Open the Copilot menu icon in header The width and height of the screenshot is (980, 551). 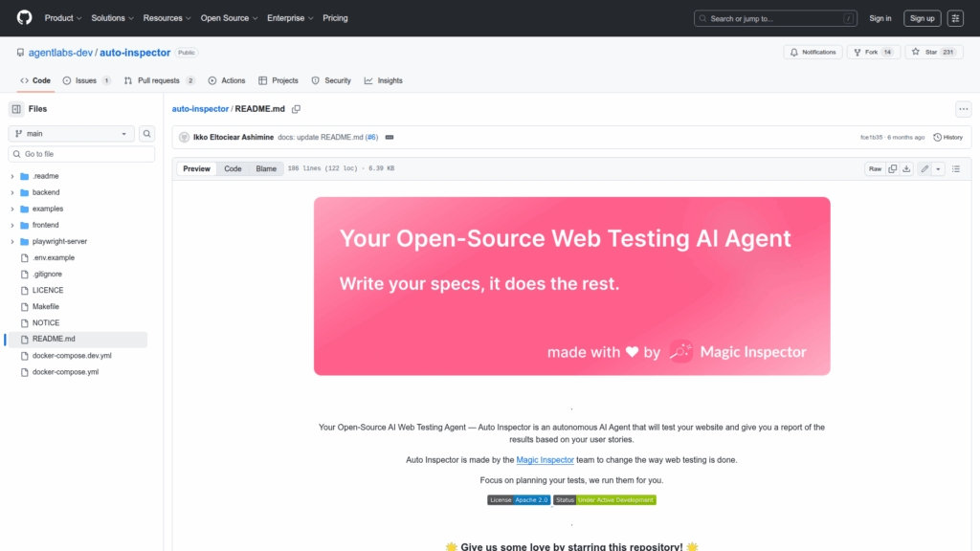coord(955,18)
